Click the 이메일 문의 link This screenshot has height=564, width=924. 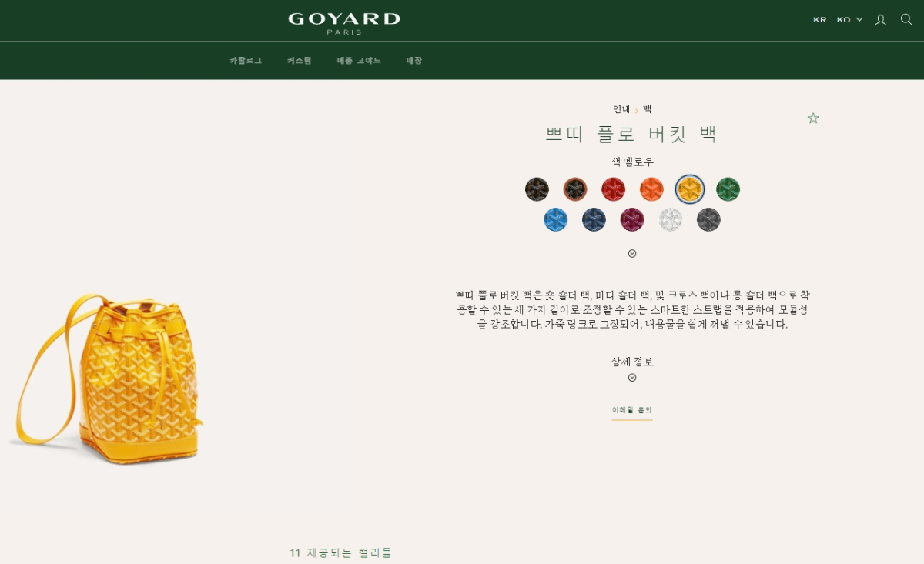pos(632,411)
